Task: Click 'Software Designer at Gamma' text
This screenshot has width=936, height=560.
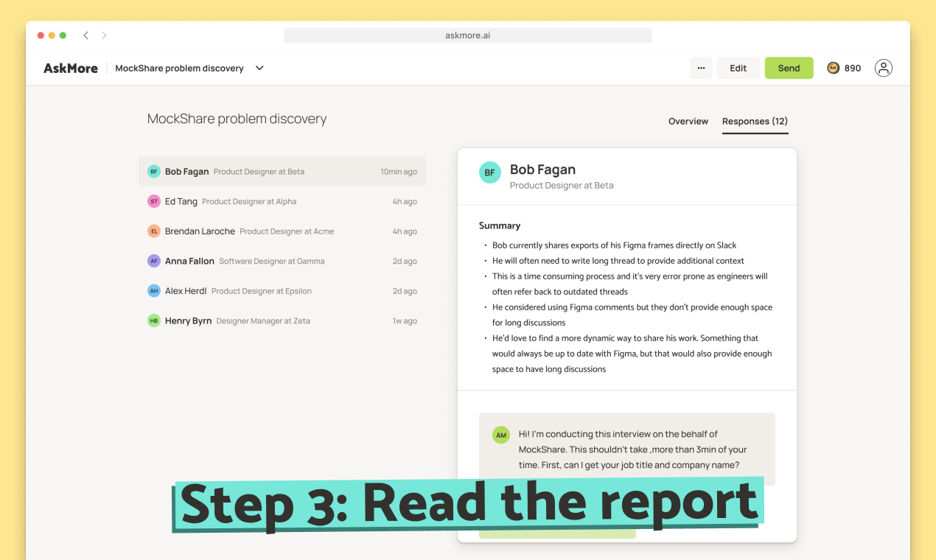Action: click(x=272, y=262)
